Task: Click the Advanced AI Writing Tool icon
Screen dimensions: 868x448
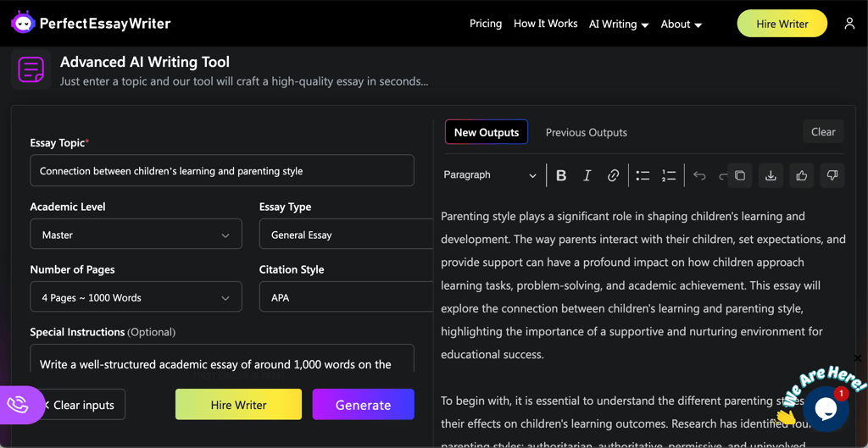Action: tap(31, 69)
